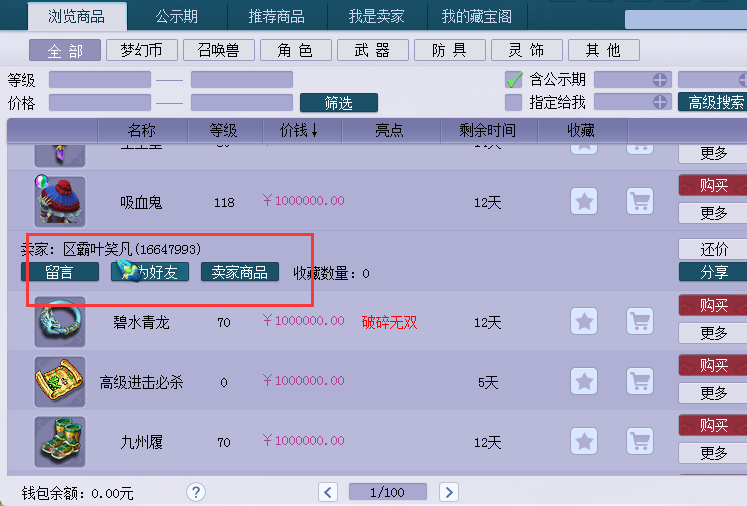Buy 碧水青龙 with 购买 button
The height and width of the screenshot is (506, 747).
(x=713, y=305)
